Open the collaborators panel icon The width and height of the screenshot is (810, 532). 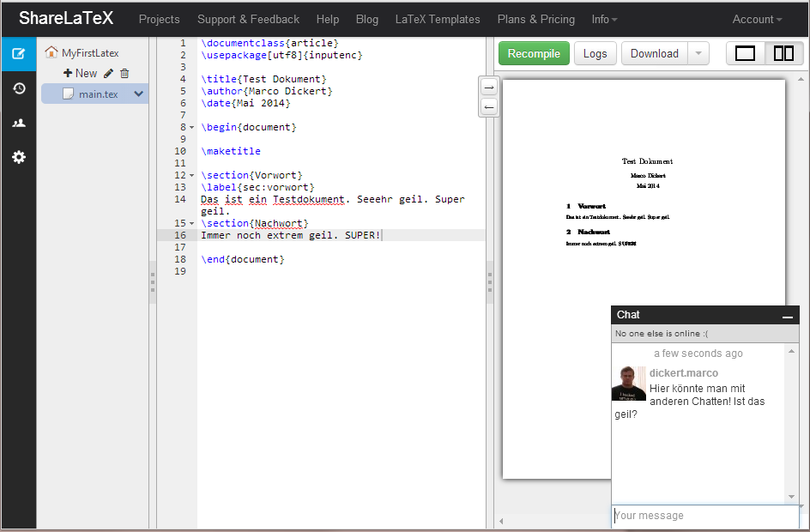pos(18,122)
